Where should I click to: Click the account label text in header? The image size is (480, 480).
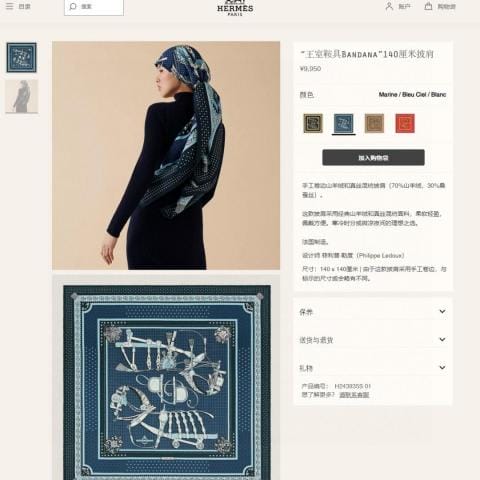[404, 6]
